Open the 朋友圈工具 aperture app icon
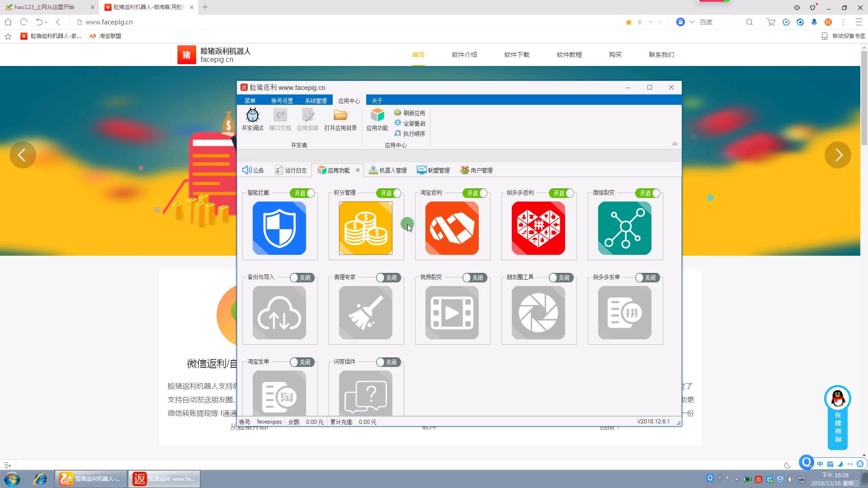 coord(538,313)
